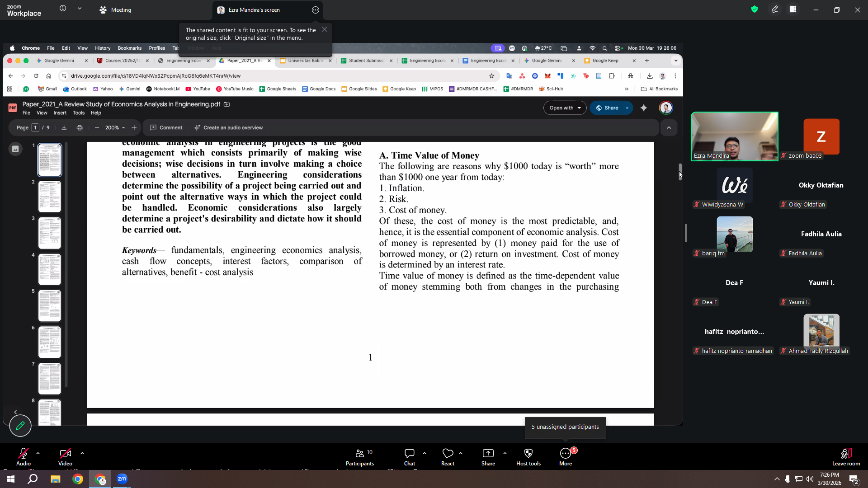The image size is (868, 488).
Task: Unmute using the Zoom Audio button
Action: (24, 456)
